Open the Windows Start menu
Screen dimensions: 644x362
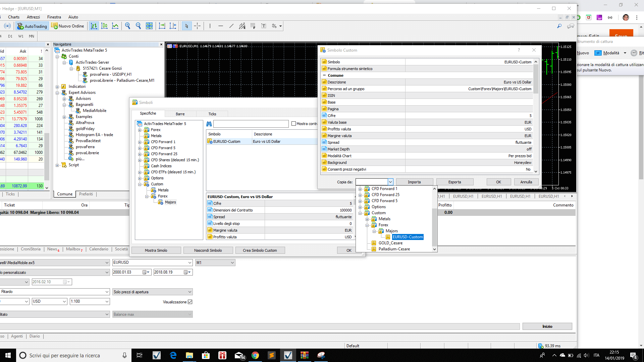8,355
